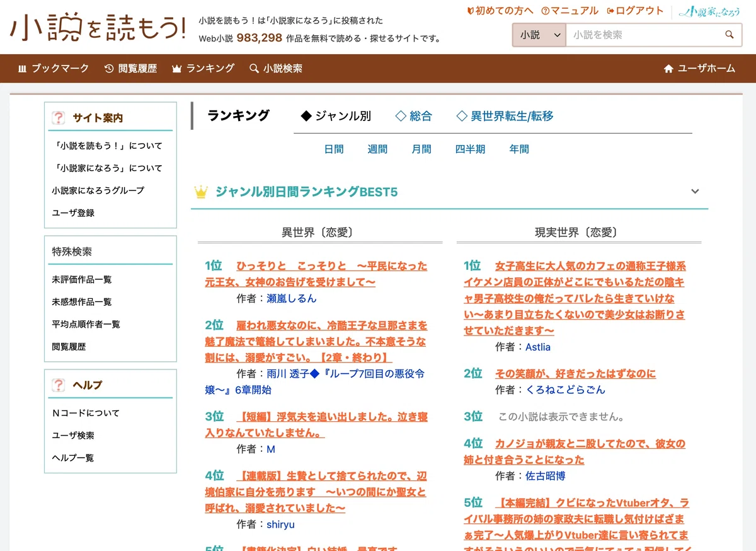
Task: Jump to 月間 ranking
Action: pyautogui.click(x=421, y=149)
